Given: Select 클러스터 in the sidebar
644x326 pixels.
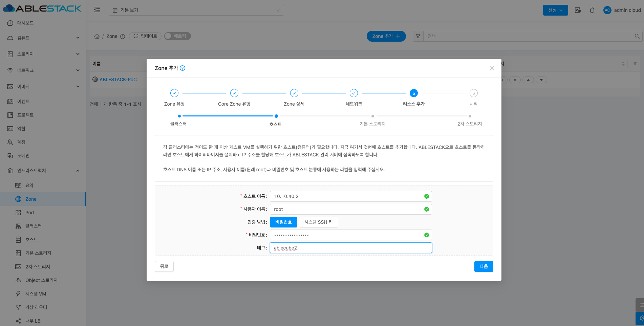Looking at the screenshot, I should pos(43,226).
